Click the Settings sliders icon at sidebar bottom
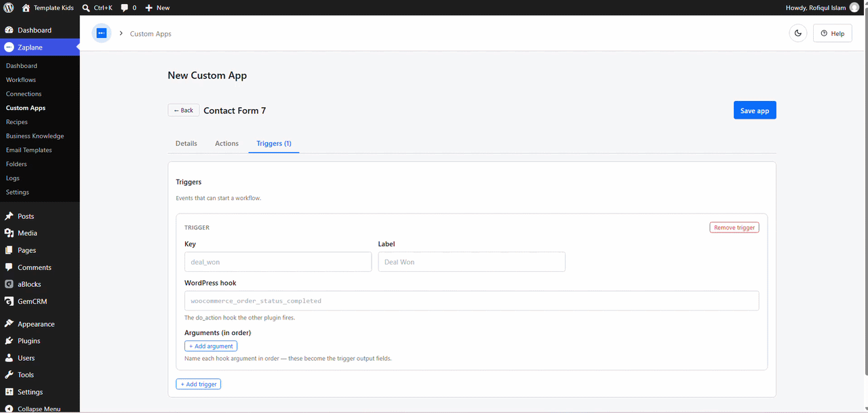Screen dimensions: 868x413 click(9, 392)
